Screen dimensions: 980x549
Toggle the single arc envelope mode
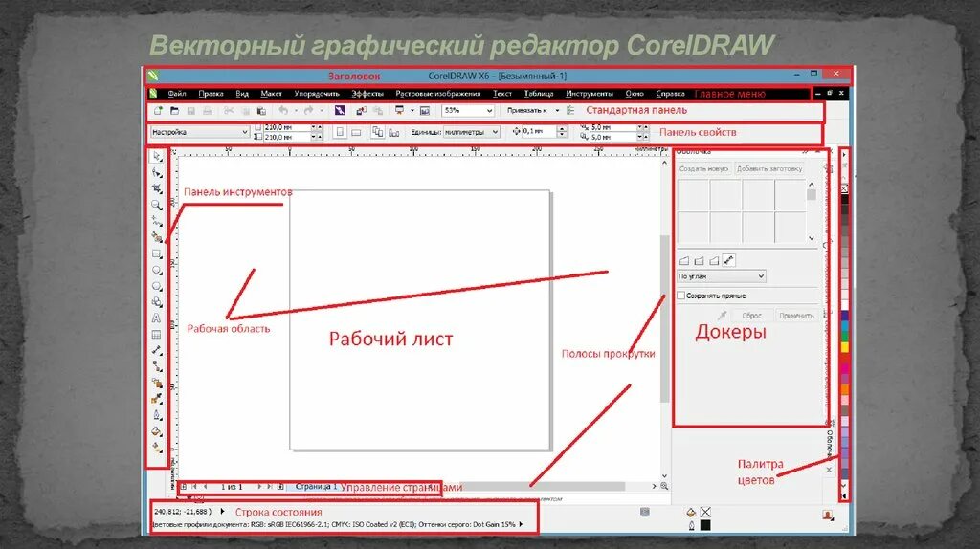click(700, 260)
